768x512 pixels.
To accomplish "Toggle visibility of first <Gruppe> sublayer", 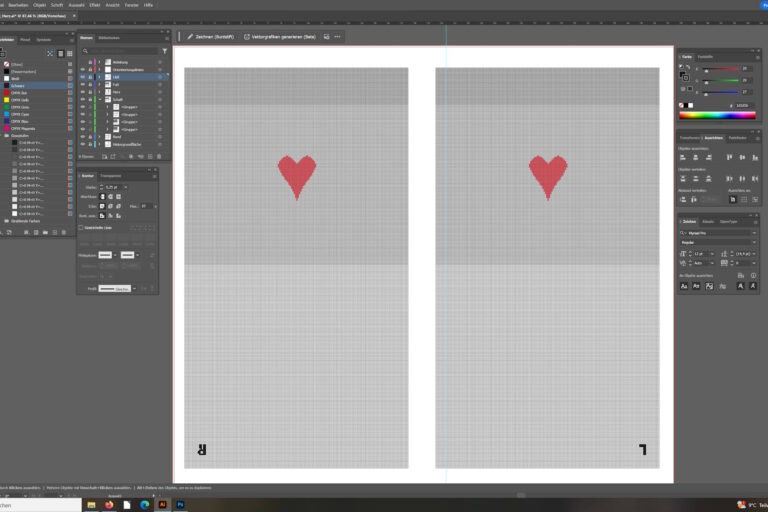I will 82,107.
